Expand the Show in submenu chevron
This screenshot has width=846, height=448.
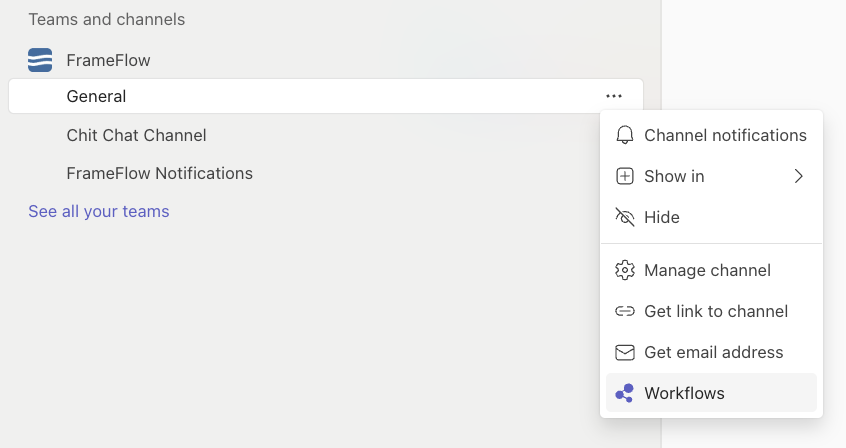coord(799,176)
